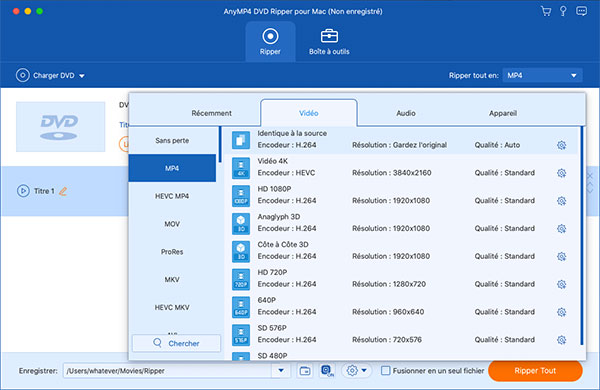Image resolution: width=600 pixels, height=390 pixels.
Task: Switch to the Audio tab
Action: point(406,113)
